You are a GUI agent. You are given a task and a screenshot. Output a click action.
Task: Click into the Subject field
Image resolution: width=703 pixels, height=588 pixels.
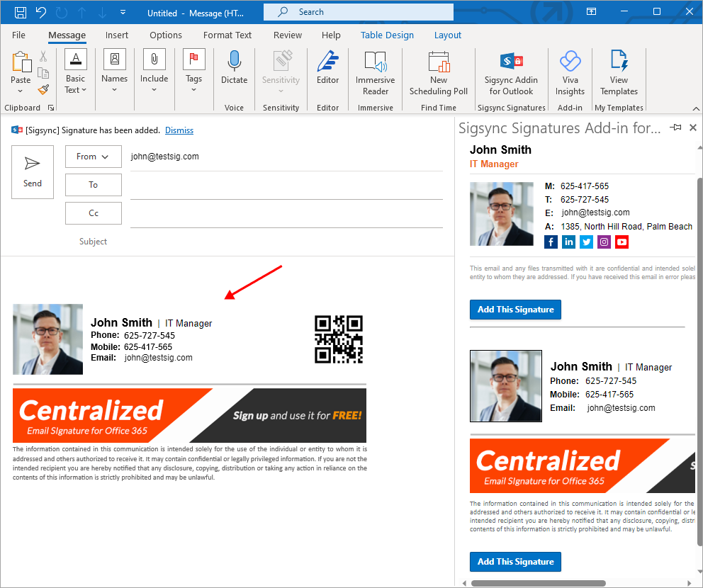[283, 242]
